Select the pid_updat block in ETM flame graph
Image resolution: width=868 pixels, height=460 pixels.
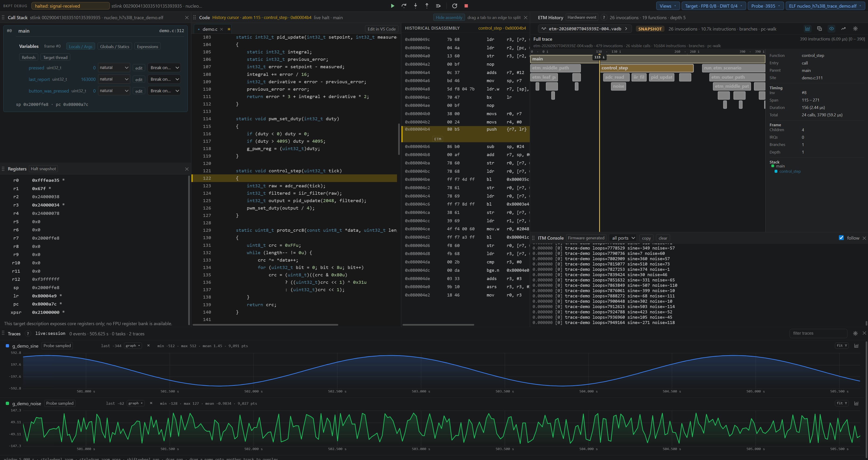[x=662, y=77]
